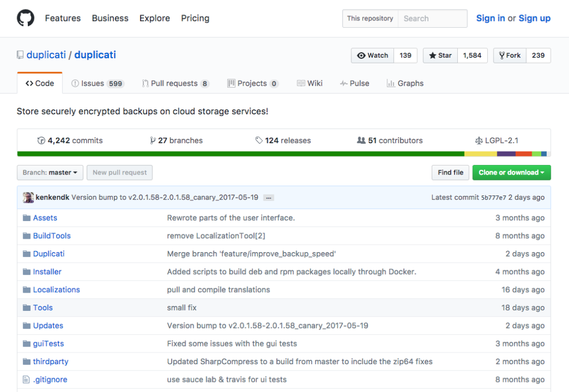Image resolution: width=569 pixels, height=392 pixels.
Task: Star the duplicati repository
Action: click(x=441, y=56)
